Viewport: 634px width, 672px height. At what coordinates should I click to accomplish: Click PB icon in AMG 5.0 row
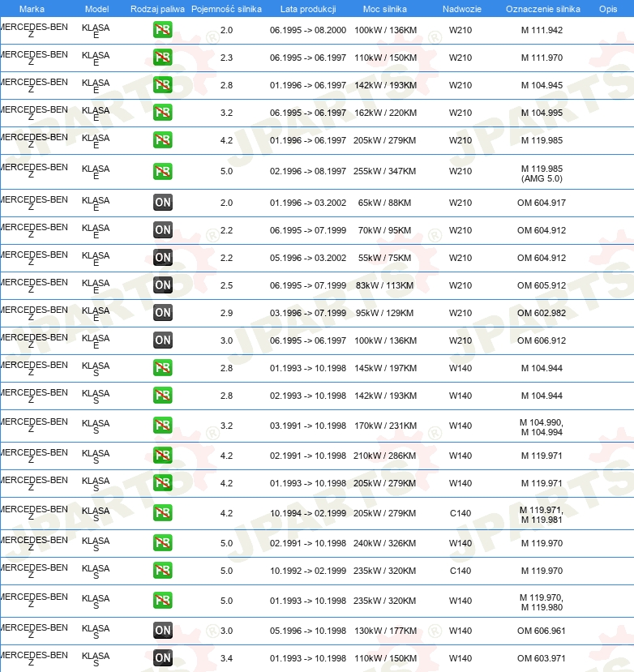coord(162,171)
